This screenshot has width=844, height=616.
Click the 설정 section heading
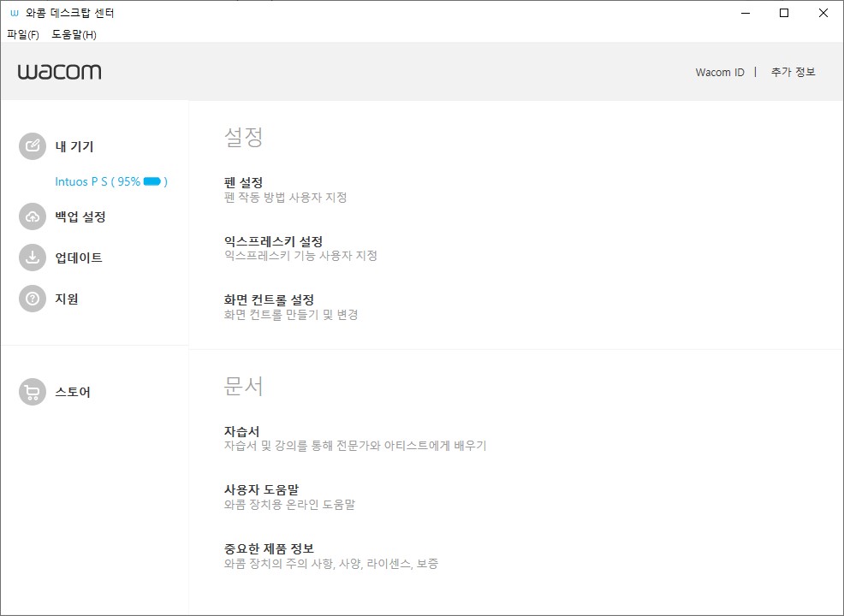click(x=243, y=137)
